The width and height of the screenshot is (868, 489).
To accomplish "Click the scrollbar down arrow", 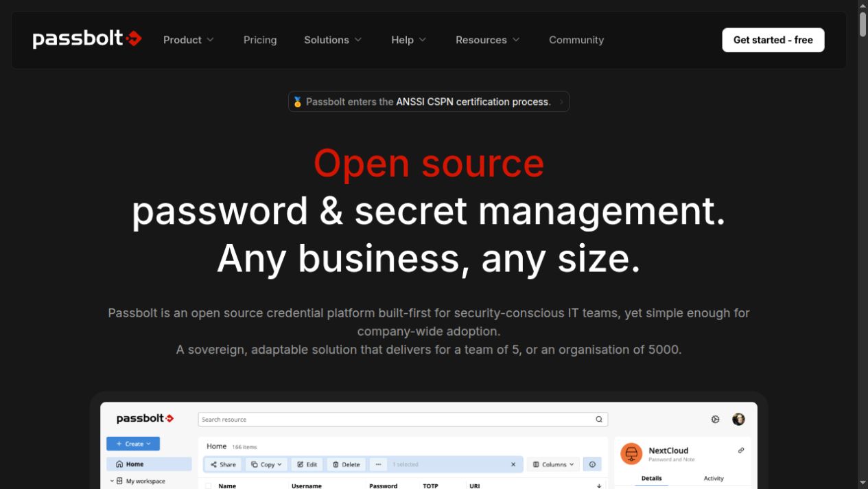I will [x=863, y=483].
